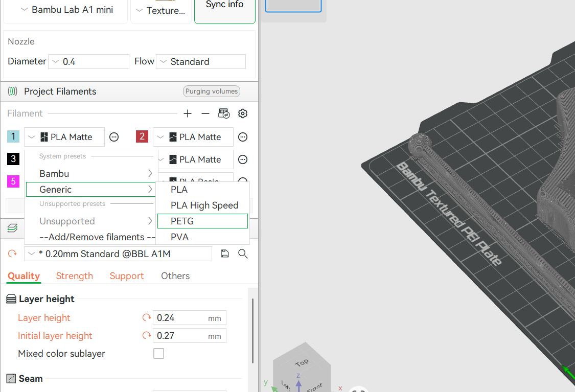575x392 pixels.
Task: Click the Process layers icon
Action: click(x=12, y=228)
